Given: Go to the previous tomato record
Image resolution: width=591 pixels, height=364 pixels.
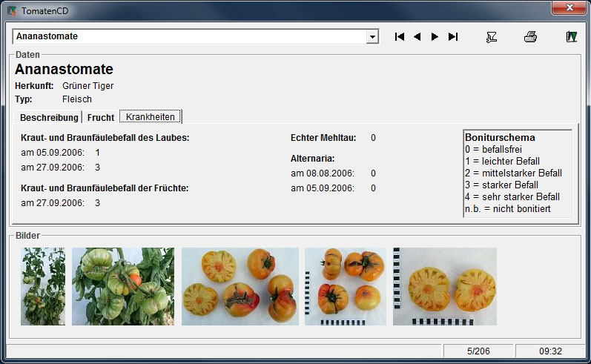Looking at the screenshot, I should (x=417, y=36).
